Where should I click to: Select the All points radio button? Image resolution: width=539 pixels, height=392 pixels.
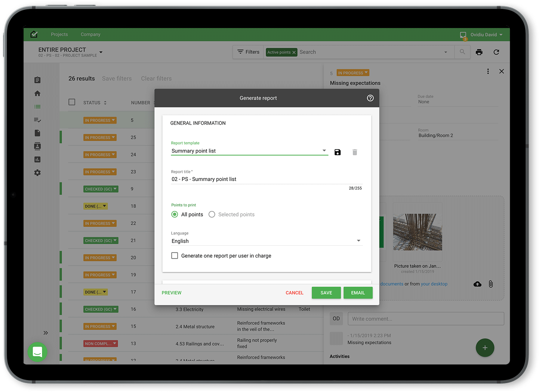tap(175, 214)
